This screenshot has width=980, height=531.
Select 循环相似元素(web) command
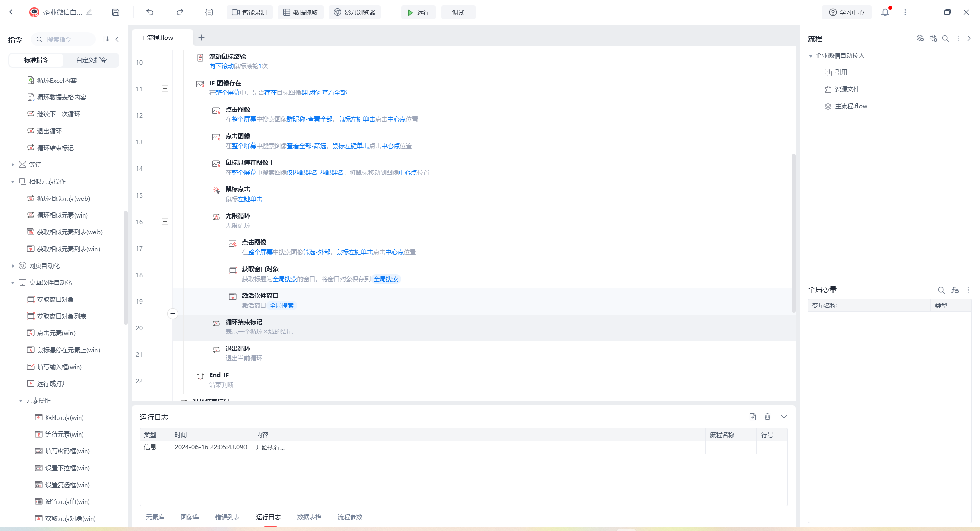pyautogui.click(x=59, y=199)
